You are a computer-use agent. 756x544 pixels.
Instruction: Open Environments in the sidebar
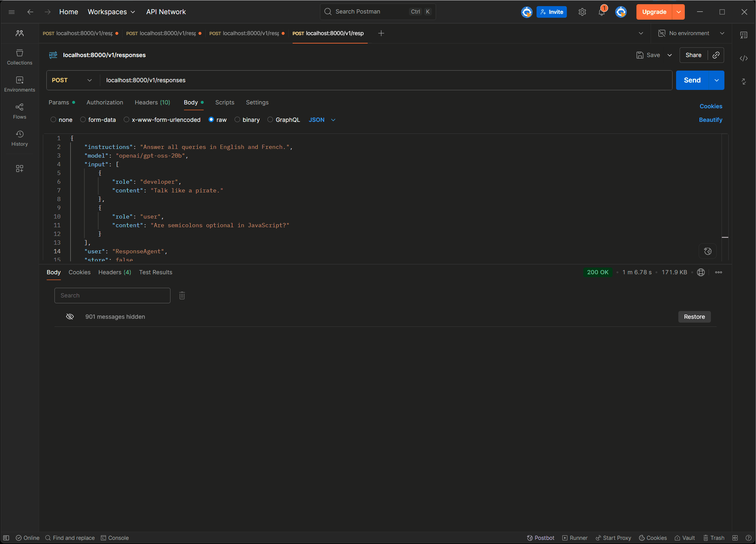click(x=20, y=84)
